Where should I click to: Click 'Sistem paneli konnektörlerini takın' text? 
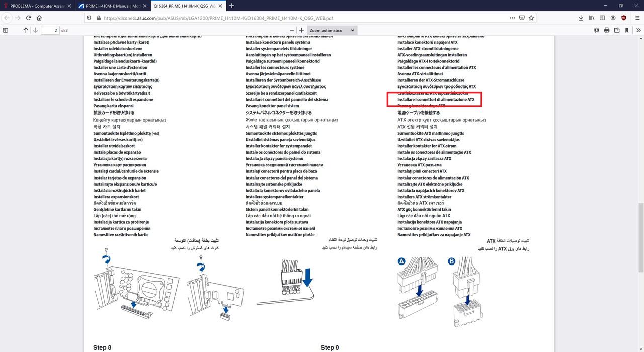pyautogui.click(x=277, y=209)
